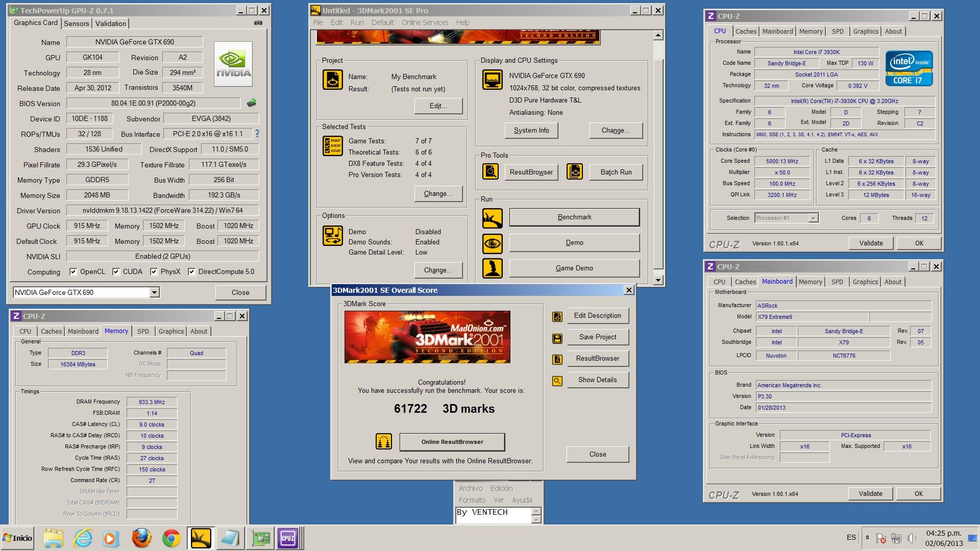Click the GPU-Z screenshot camera icon
Screen dimensions: 980x551
(x=258, y=23)
